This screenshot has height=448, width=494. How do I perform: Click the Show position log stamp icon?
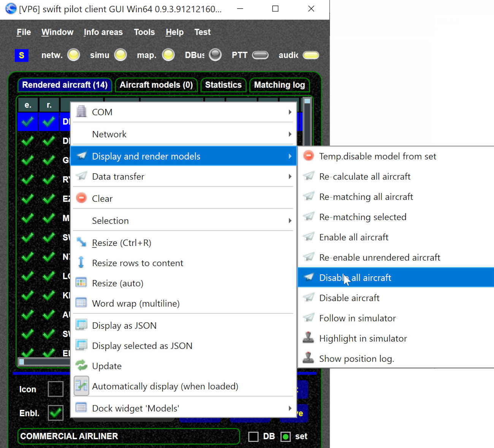308,358
